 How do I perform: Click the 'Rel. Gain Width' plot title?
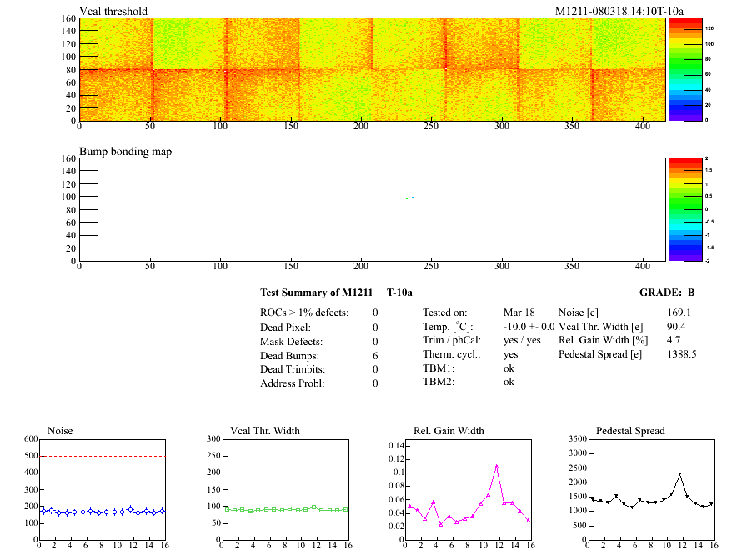point(449,431)
